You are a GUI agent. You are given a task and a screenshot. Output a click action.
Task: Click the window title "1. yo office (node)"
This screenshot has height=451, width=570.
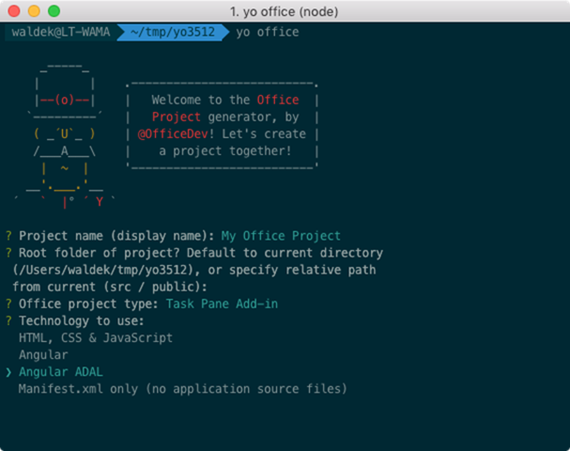pos(284,12)
